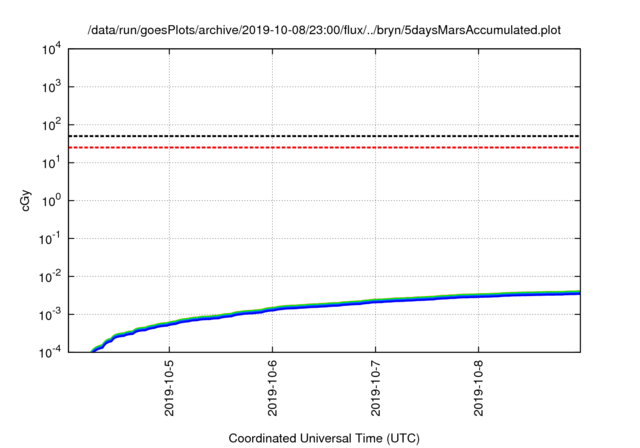Click the red dashed threshold line
The height and width of the screenshot is (448, 640).
pyautogui.click(x=324, y=147)
